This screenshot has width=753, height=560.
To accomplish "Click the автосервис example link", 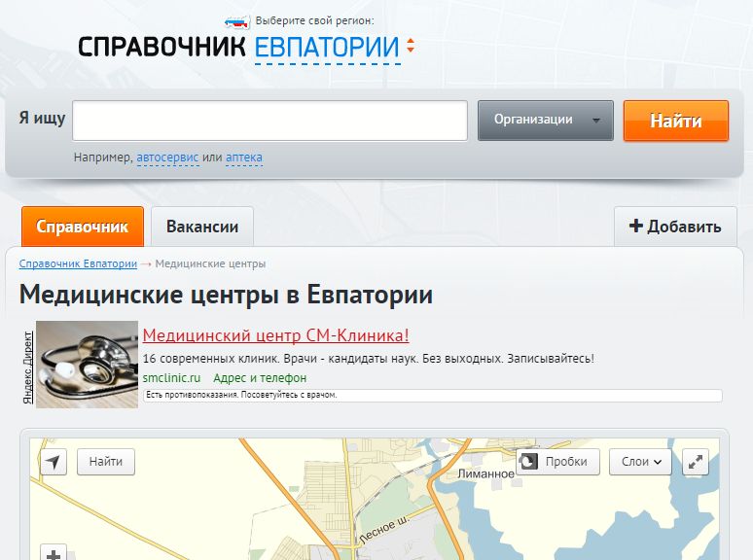I will [x=167, y=157].
